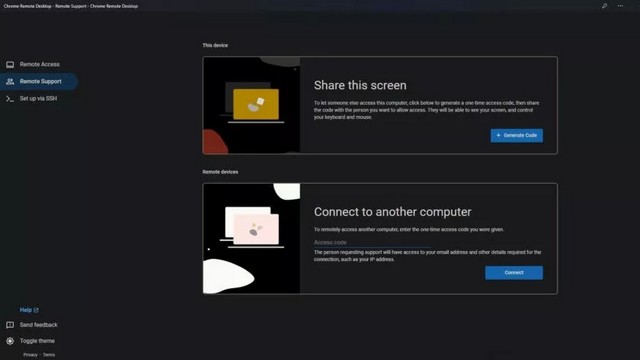This screenshot has height=360, width=640.
Task: Click the external-link icon beside Help
Action: (x=36, y=310)
